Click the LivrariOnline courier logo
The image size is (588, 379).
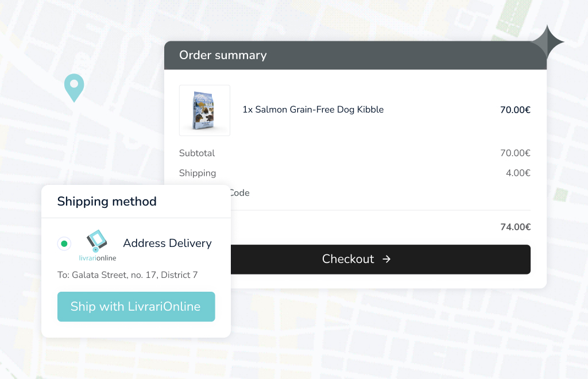coord(97,246)
